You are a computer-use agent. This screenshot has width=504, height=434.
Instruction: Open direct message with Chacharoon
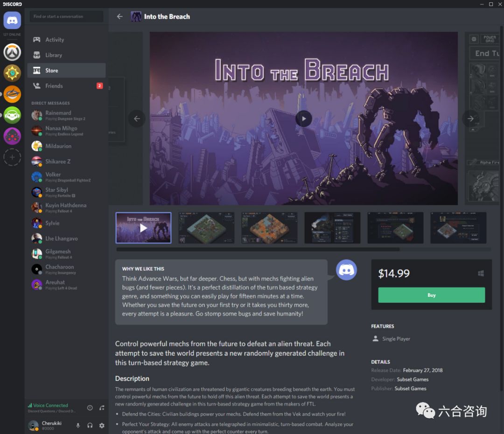(x=67, y=269)
